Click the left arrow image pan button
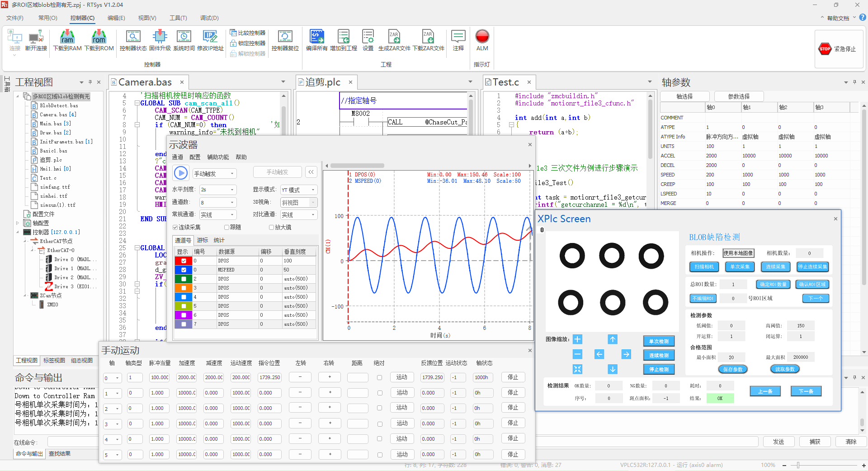The width and height of the screenshot is (868, 471). click(x=599, y=354)
